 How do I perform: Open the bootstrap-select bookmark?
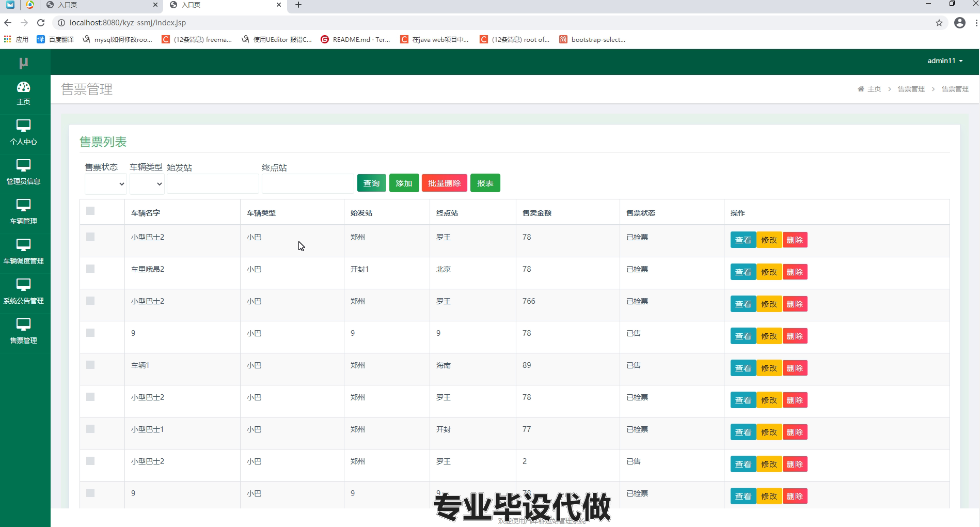click(592, 39)
